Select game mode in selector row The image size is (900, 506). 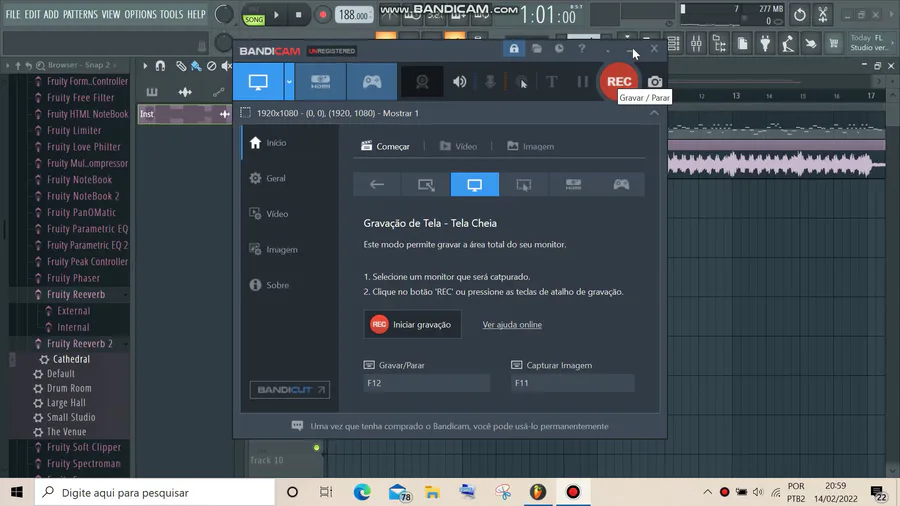(621, 184)
